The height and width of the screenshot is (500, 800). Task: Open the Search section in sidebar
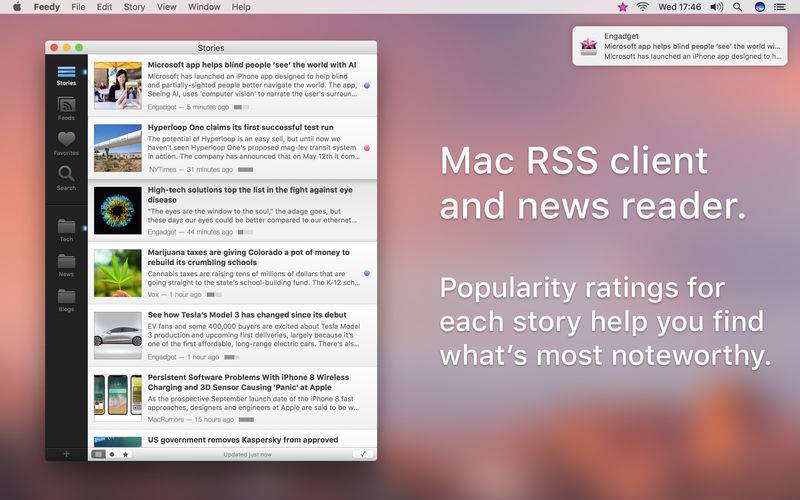pyautogui.click(x=66, y=178)
